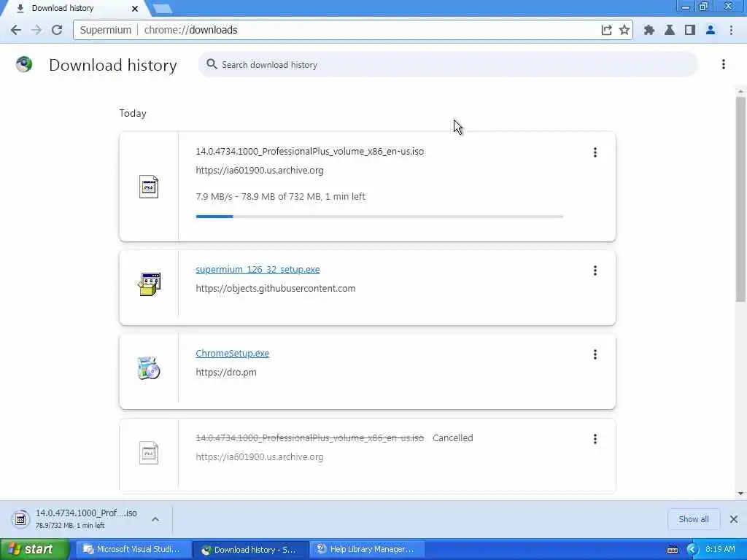Click the magnifier icon in download search
Image resolution: width=747 pixels, height=560 pixels.
pyautogui.click(x=212, y=64)
